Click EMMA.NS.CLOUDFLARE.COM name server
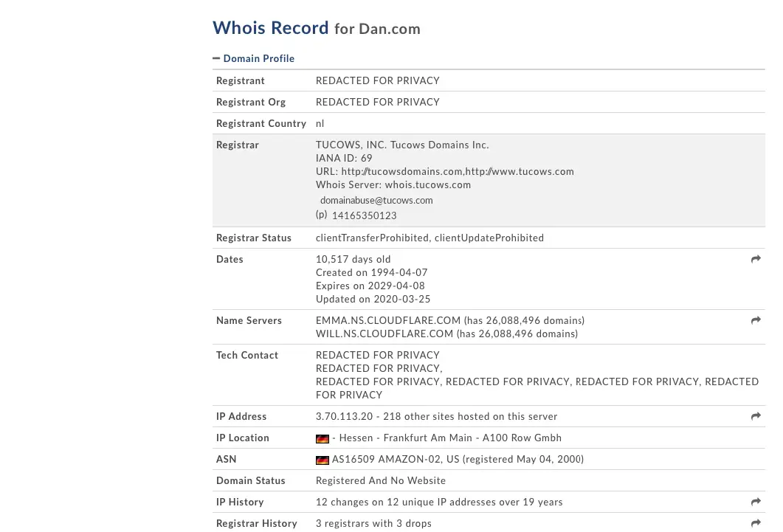 [x=388, y=320]
